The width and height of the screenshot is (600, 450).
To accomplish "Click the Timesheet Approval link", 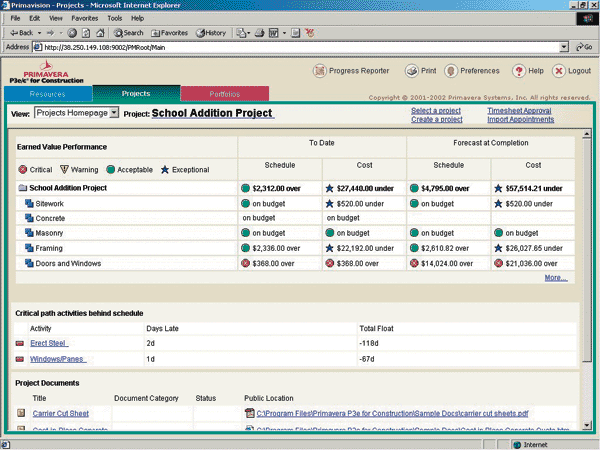I will coord(519,110).
